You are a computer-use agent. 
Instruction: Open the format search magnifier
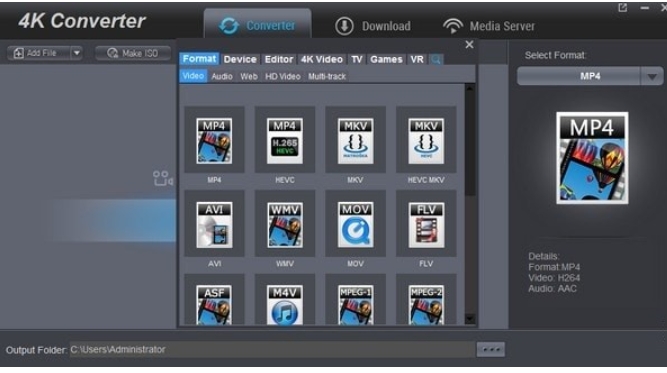click(x=436, y=60)
